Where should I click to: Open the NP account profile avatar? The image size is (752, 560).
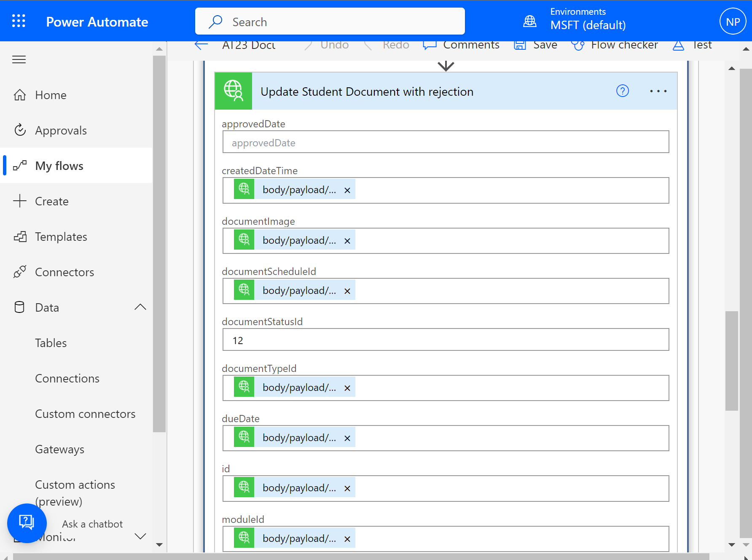733,21
